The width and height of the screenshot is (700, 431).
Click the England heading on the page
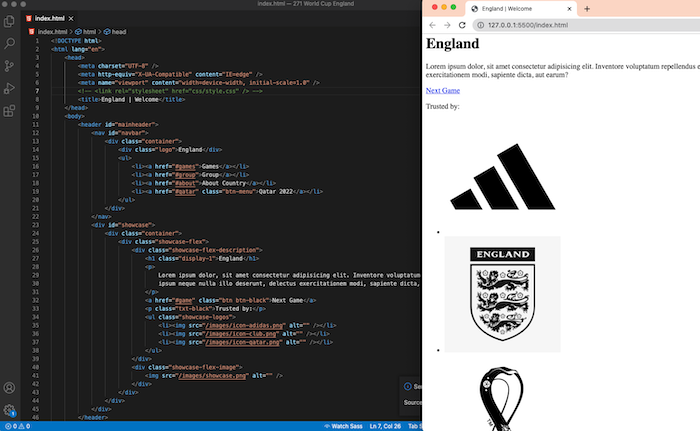click(452, 44)
